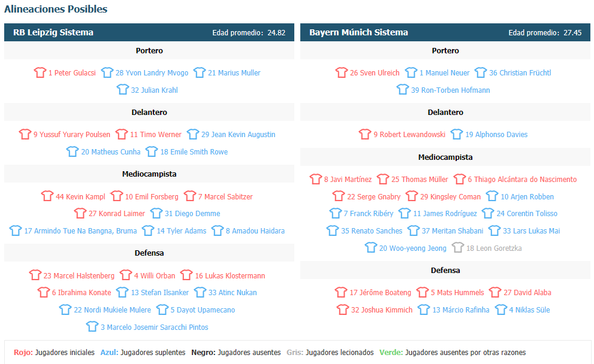
Task: Open Armindo Tue Na Bangna, Bruma link
Action: [80, 231]
